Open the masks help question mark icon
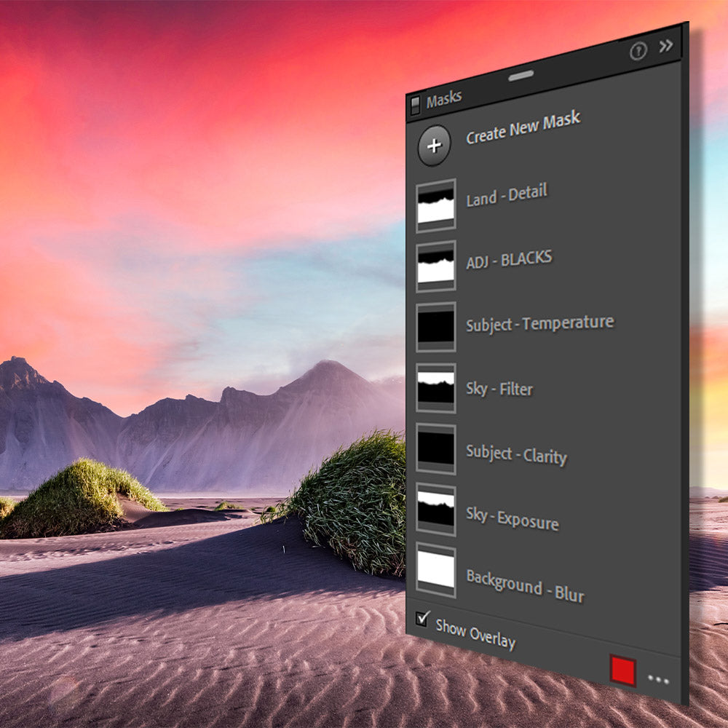This screenshot has width=728, height=728. [638, 51]
